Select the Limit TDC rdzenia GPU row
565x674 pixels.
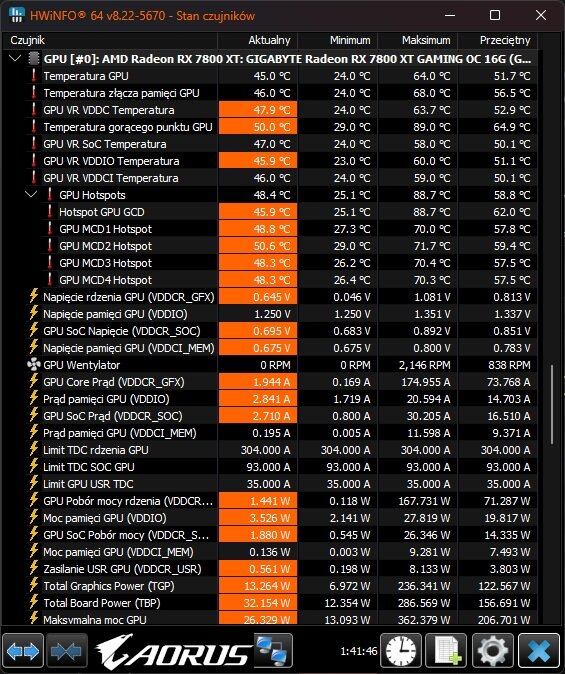(x=270, y=450)
